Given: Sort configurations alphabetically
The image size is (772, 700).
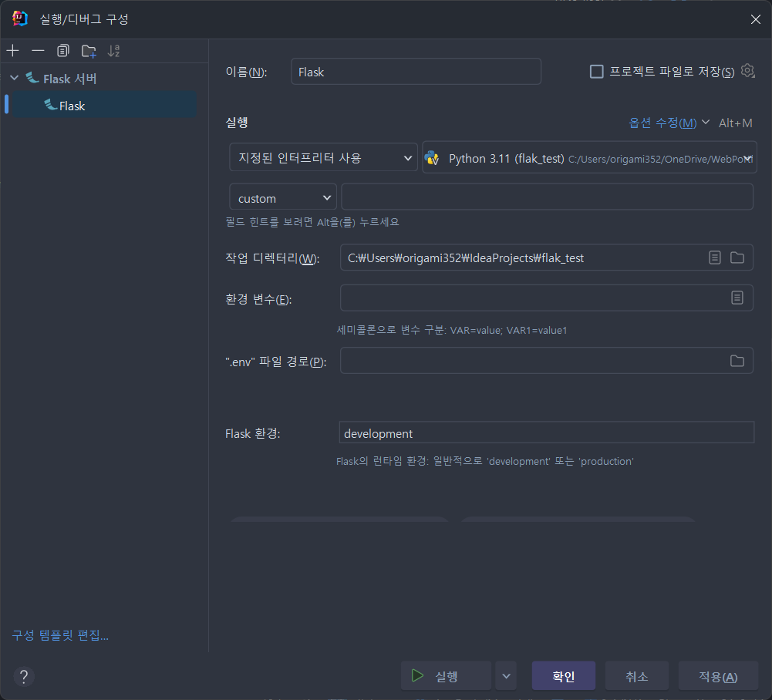Looking at the screenshot, I should [x=113, y=51].
